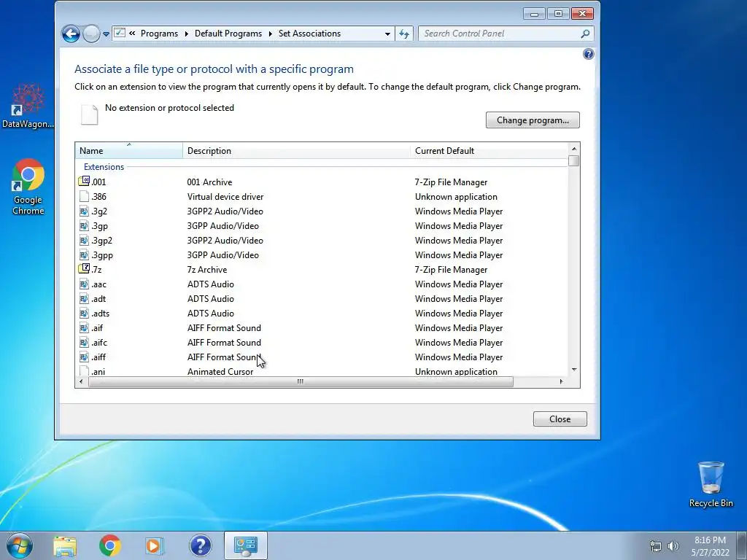Open the Google Chrome desktop shortcut
This screenshot has width=747, height=560.
coord(28,187)
